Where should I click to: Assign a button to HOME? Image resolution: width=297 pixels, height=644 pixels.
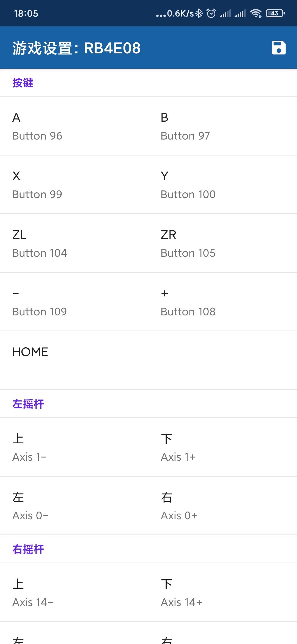[74, 361]
